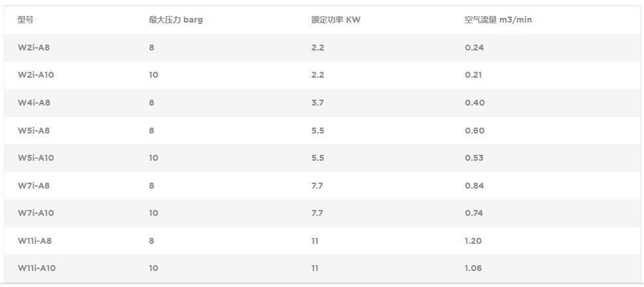This screenshot has width=644, height=287.
Task: Select the W2i-A10 model cell
Action: point(36,75)
